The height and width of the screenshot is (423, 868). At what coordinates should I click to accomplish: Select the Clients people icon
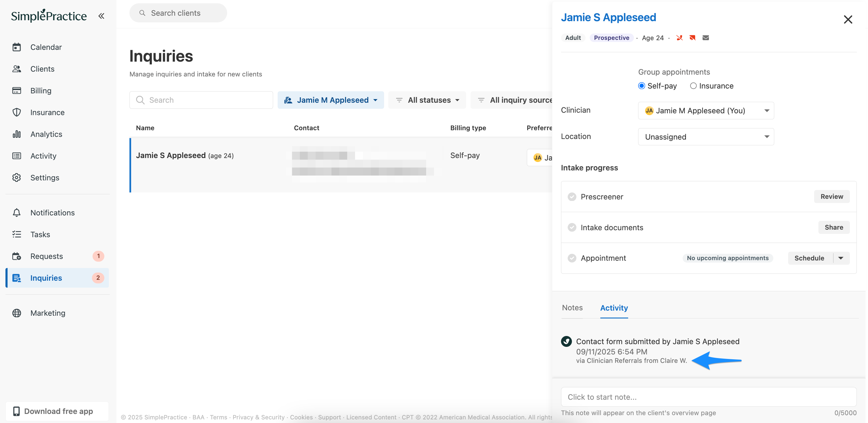pos(17,69)
